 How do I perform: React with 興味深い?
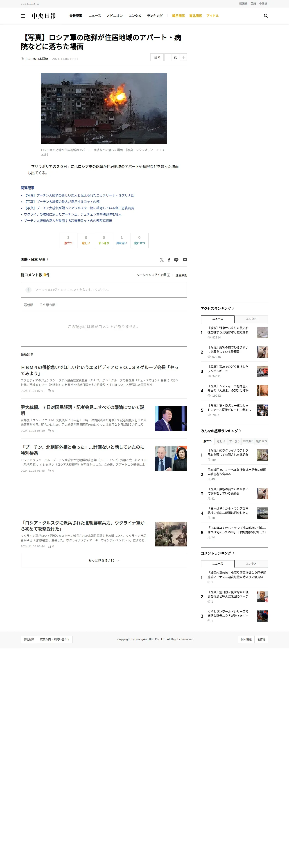tap(122, 240)
